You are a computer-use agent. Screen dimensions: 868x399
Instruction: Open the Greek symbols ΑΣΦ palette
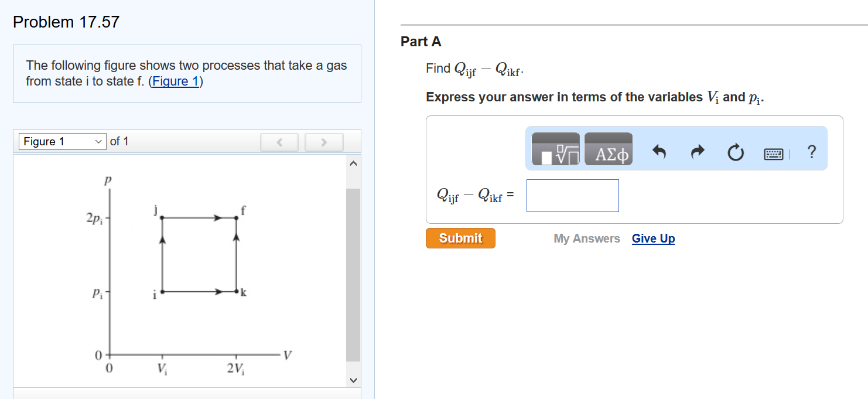608,148
